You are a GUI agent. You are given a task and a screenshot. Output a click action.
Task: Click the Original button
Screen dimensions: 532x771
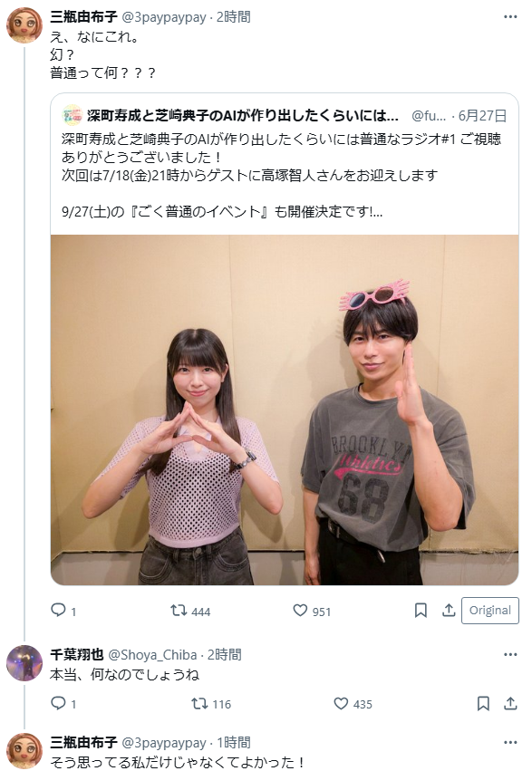click(489, 611)
